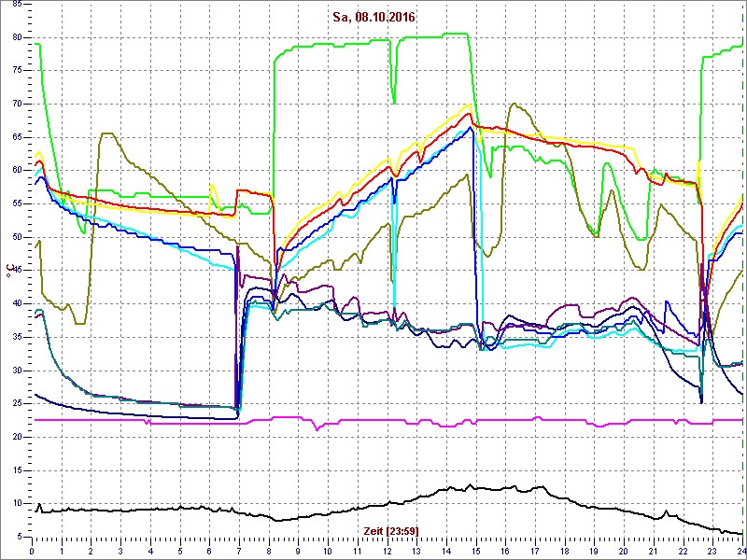Select the '40' temperature axis value
This screenshot has width=747, height=560.
(17, 304)
